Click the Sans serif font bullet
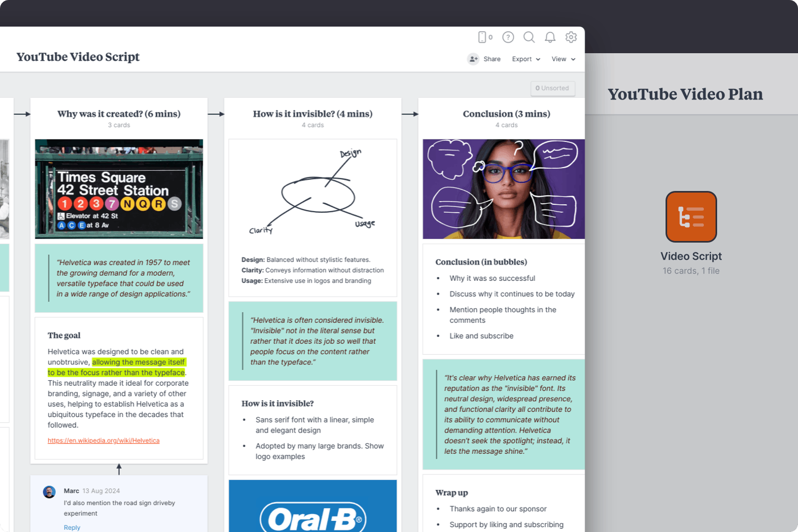Screen dimensions: 798x532 click(314, 425)
